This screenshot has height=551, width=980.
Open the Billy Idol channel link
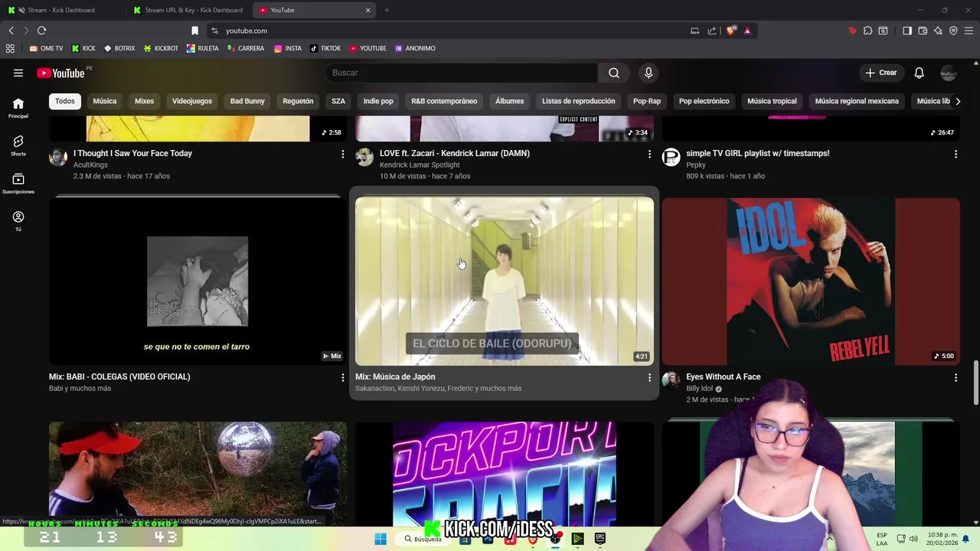[x=700, y=389]
